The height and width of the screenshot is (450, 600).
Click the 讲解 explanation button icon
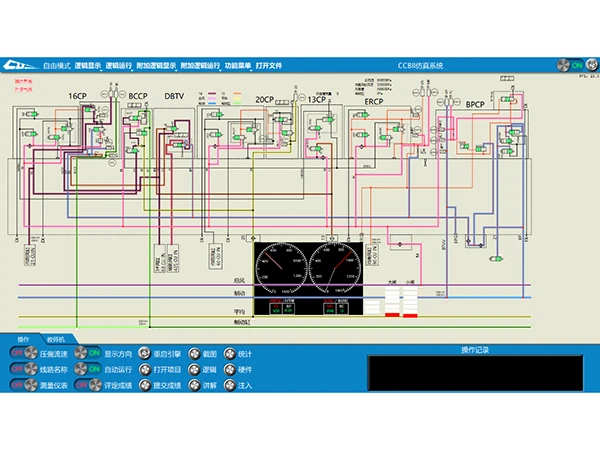[x=193, y=385]
